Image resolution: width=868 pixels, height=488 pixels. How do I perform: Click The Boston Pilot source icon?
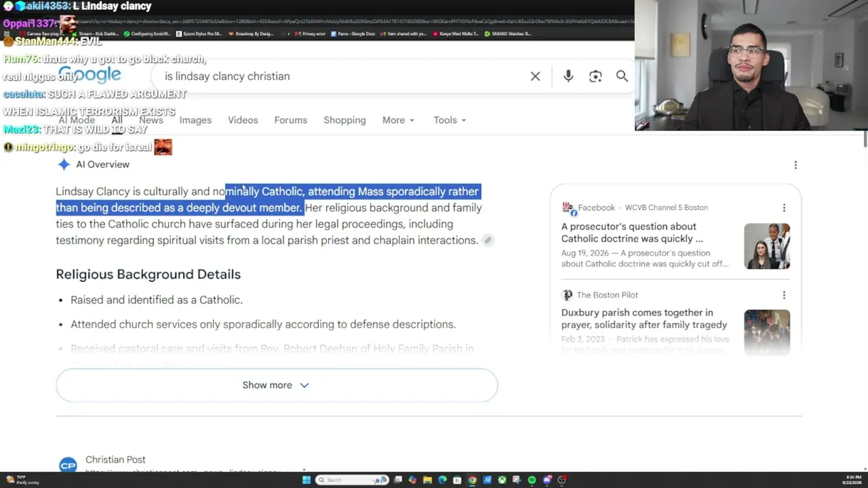click(567, 295)
